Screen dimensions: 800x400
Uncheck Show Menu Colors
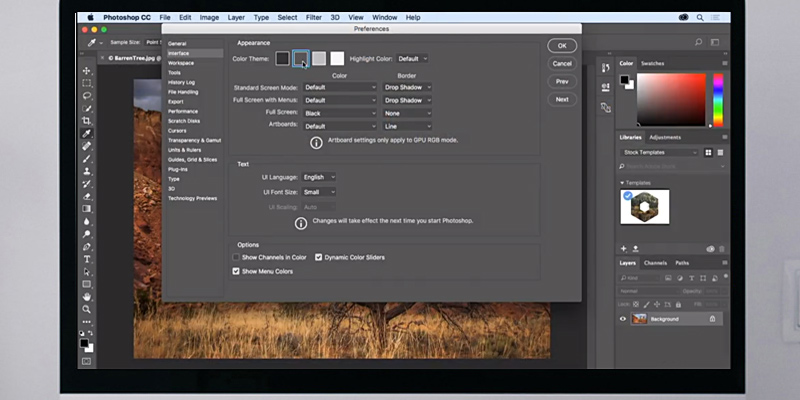(236, 271)
